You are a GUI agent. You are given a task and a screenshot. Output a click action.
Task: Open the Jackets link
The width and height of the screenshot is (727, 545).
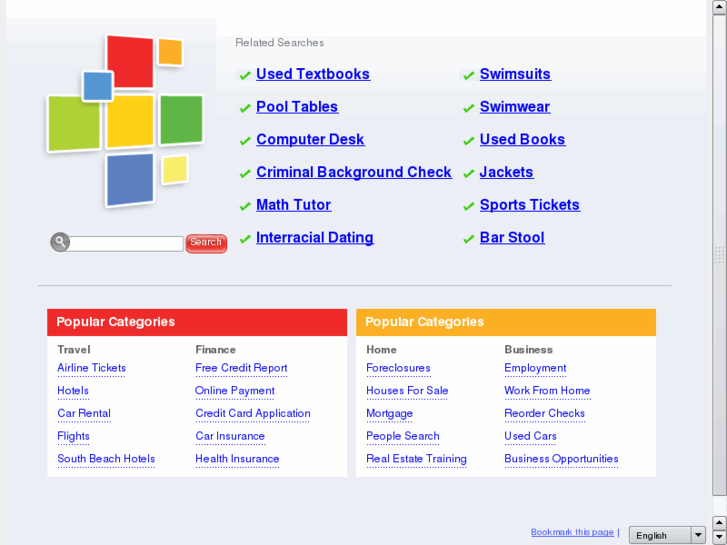coord(506,173)
